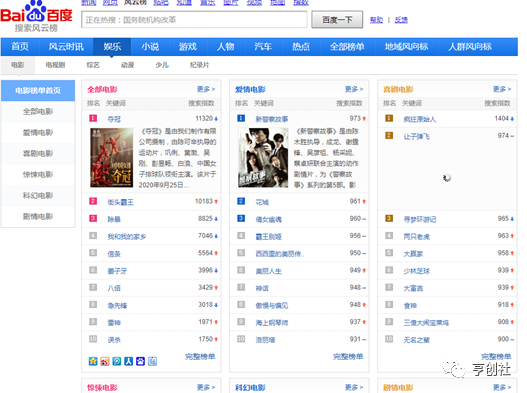Select the 电影 sub-tab
Viewport: 527px width, 393px height.
(18, 65)
